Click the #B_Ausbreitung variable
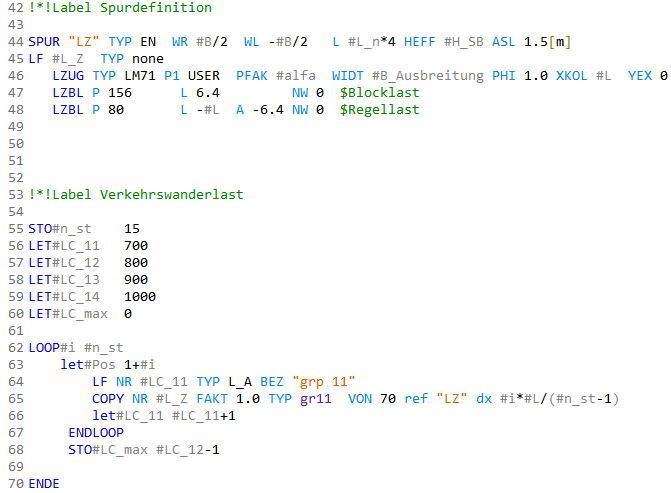The height and width of the screenshot is (493, 671). coord(428,76)
